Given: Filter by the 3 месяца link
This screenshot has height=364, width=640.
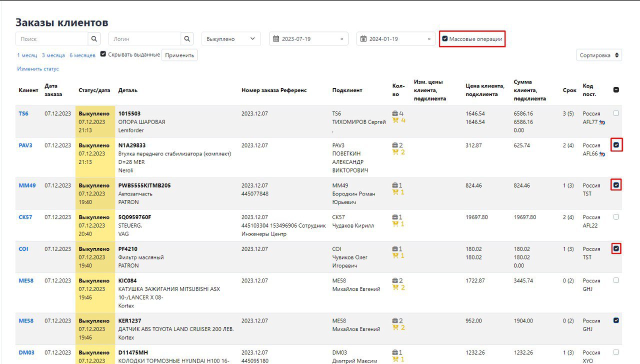Looking at the screenshot, I should [x=53, y=55].
